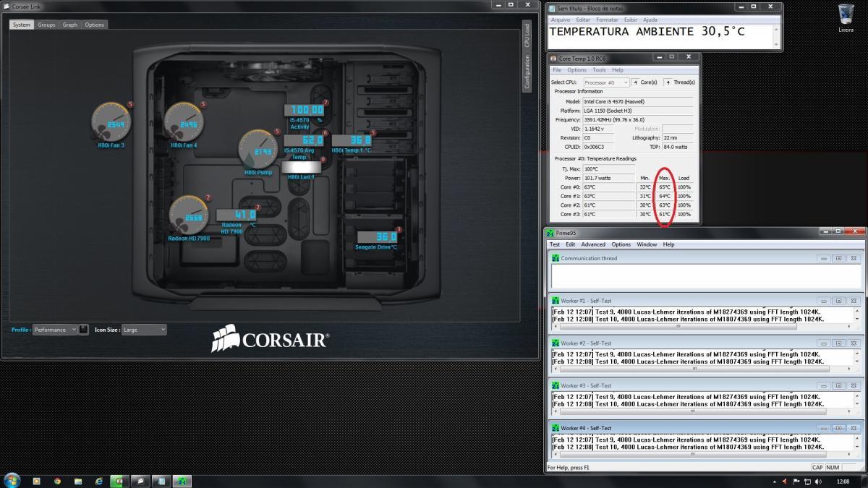Save profile using the floppy disk icon

pos(84,330)
